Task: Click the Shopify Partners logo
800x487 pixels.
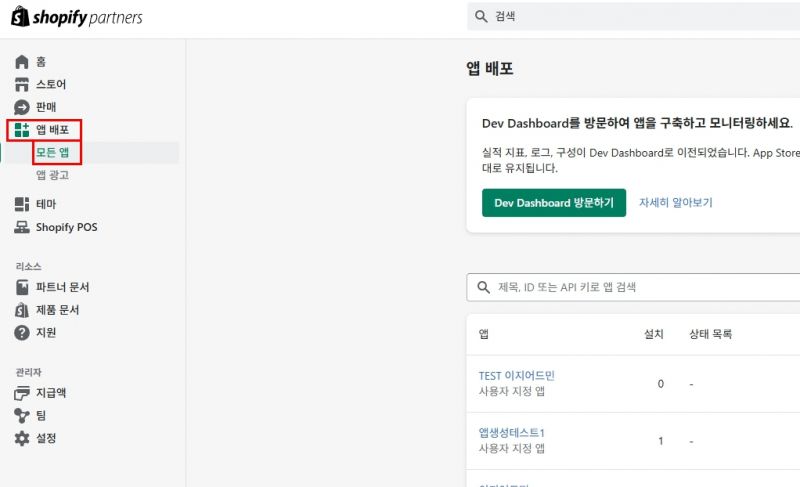Action: pos(76,17)
